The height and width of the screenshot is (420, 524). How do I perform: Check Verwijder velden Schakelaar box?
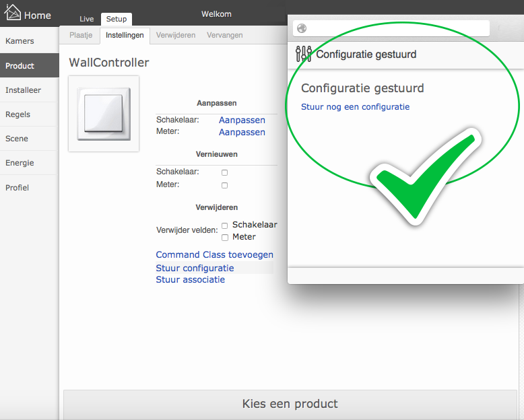(x=225, y=226)
